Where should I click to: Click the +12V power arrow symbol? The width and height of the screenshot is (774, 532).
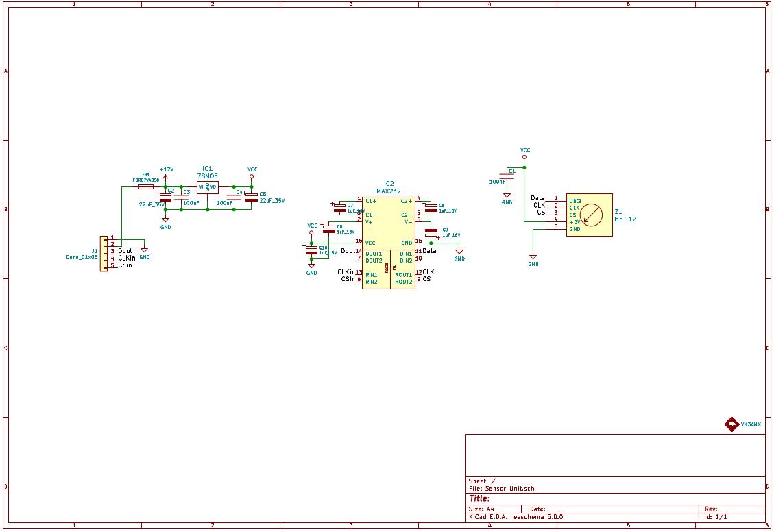click(165, 176)
